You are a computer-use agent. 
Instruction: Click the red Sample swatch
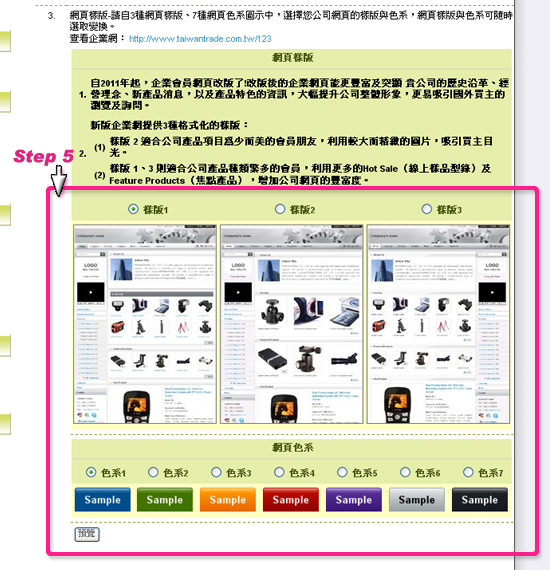(291, 500)
